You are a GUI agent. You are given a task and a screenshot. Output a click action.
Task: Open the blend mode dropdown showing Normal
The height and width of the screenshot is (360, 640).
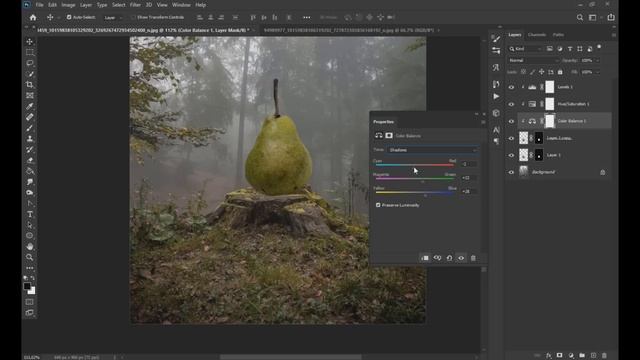pos(533,60)
